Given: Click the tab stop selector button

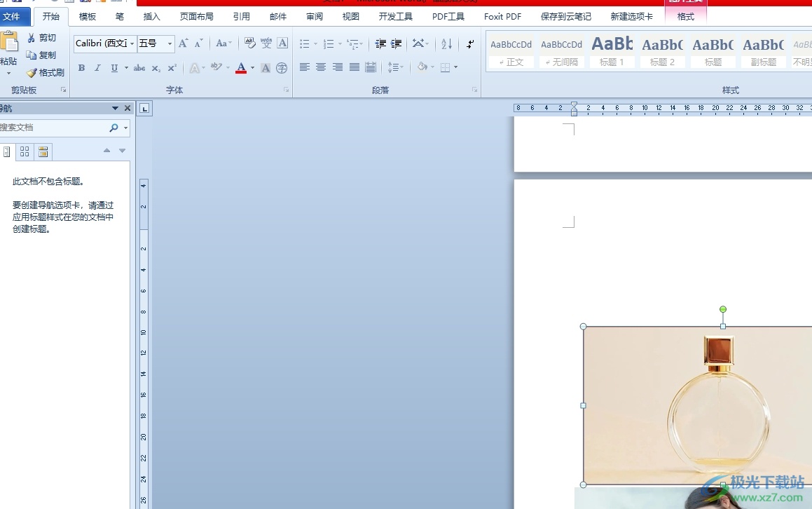Looking at the screenshot, I should 144,109.
